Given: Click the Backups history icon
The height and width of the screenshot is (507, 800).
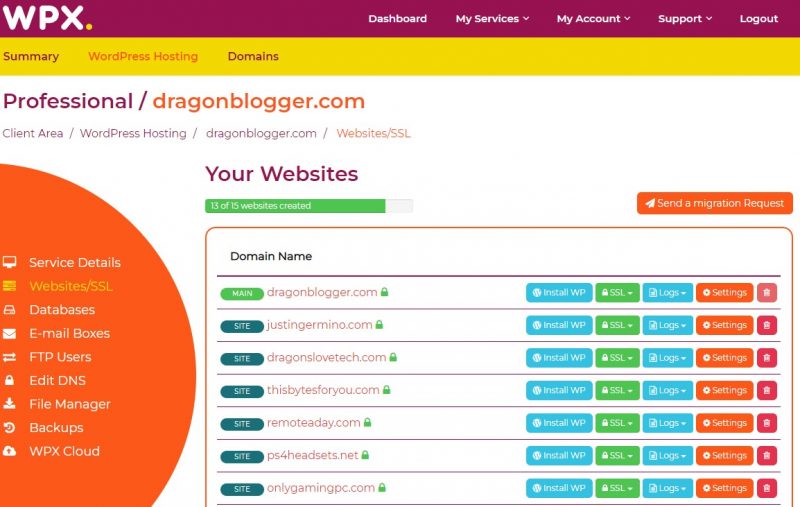Looking at the screenshot, I should point(9,427).
